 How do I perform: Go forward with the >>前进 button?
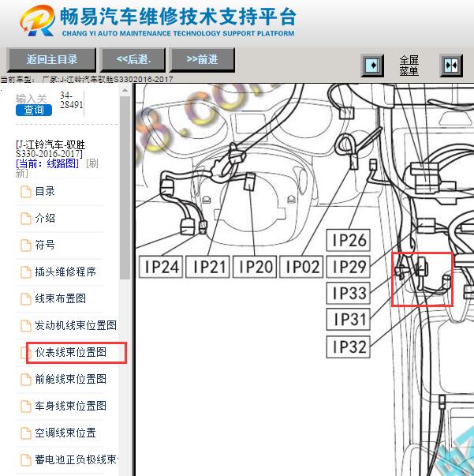[202, 59]
